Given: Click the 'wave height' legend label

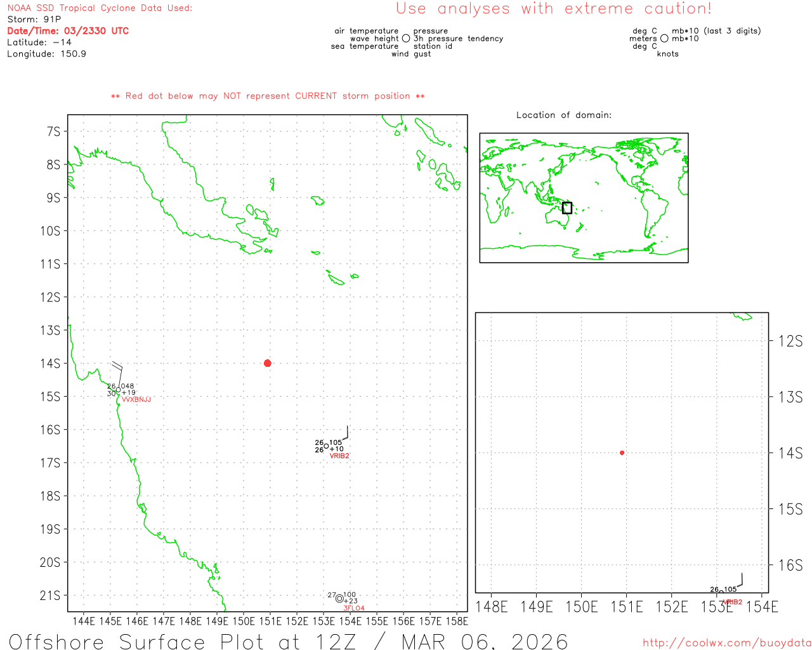Looking at the screenshot, I should click(375, 38).
